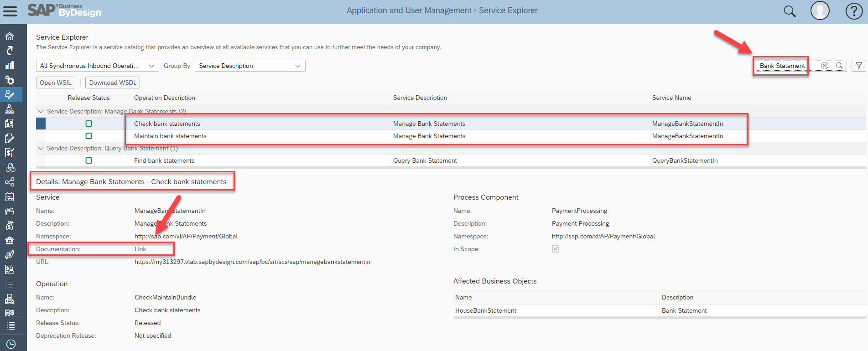
Task: Clear the Bank Statement search text
Action: pyautogui.click(x=825, y=66)
